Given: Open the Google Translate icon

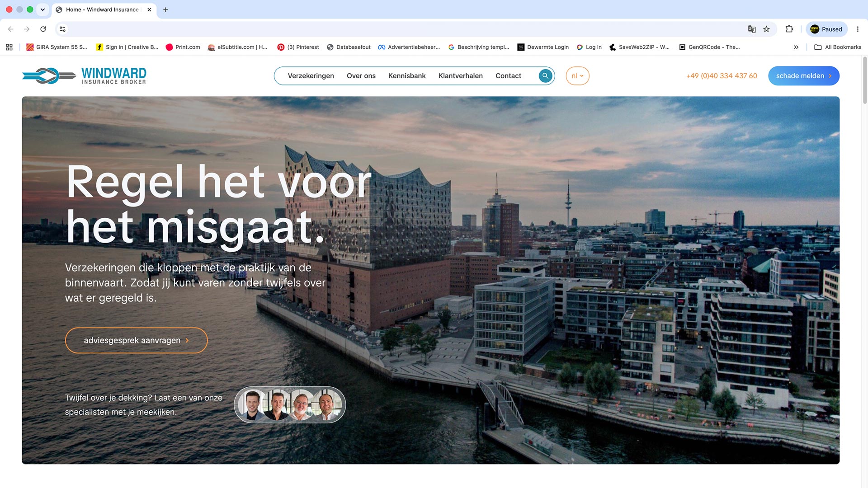Looking at the screenshot, I should [752, 29].
